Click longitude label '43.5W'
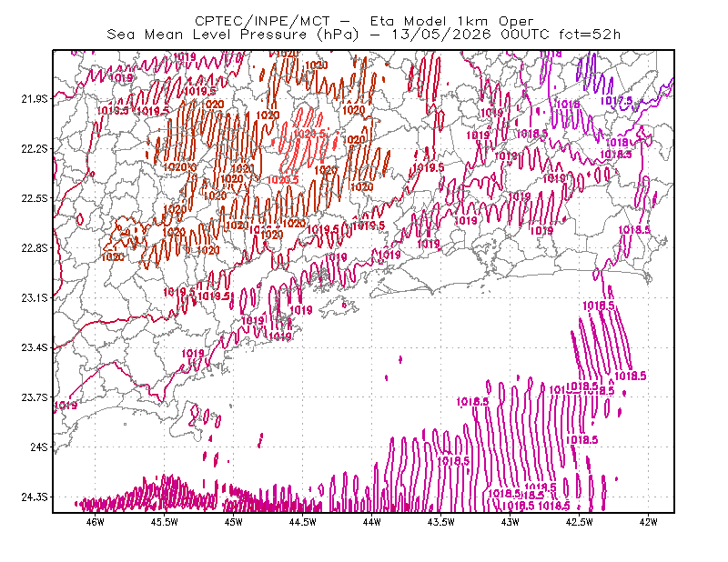This screenshot has height=562, width=728. 441,522
